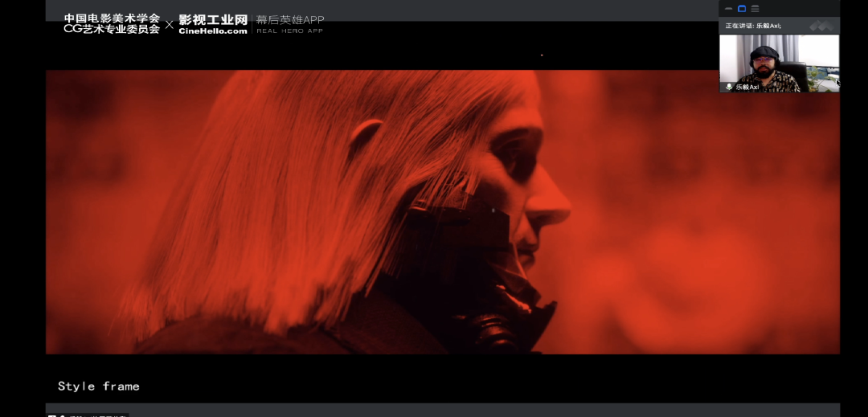Click the Style frame caption
This screenshot has height=417, width=868.
(x=99, y=386)
